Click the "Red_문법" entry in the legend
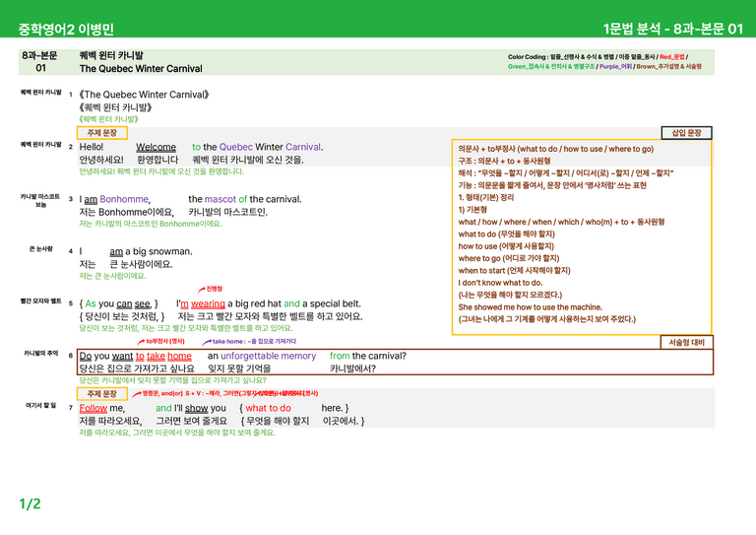Viewport: 756px width, 535px height. 672,57
